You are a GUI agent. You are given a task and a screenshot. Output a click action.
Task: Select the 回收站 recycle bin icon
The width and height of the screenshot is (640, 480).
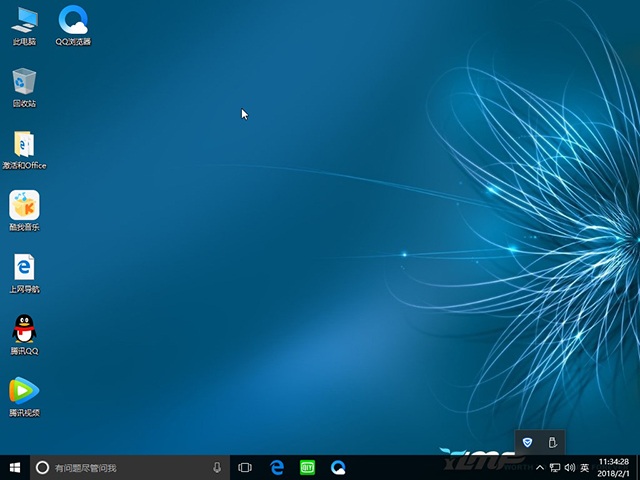pyautogui.click(x=24, y=88)
